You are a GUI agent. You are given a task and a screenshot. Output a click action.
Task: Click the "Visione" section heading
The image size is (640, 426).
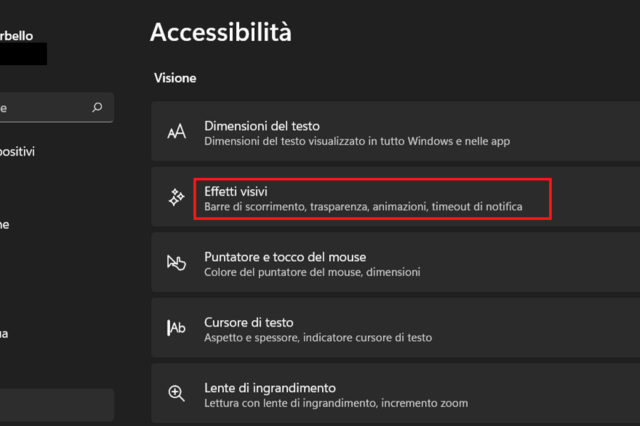click(176, 77)
